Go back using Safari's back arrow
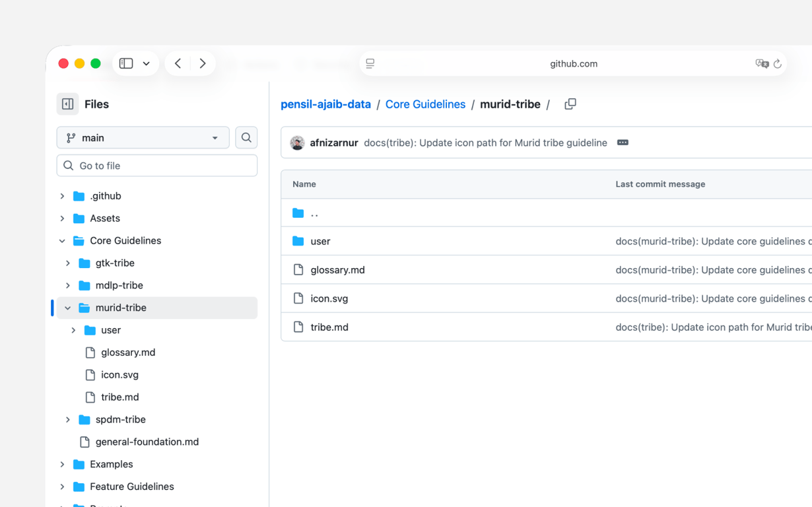 click(x=178, y=63)
